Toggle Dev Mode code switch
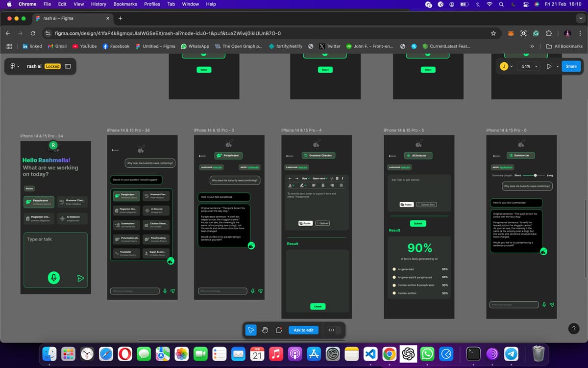The height and width of the screenshot is (368, 588). [x=331, y=330]
